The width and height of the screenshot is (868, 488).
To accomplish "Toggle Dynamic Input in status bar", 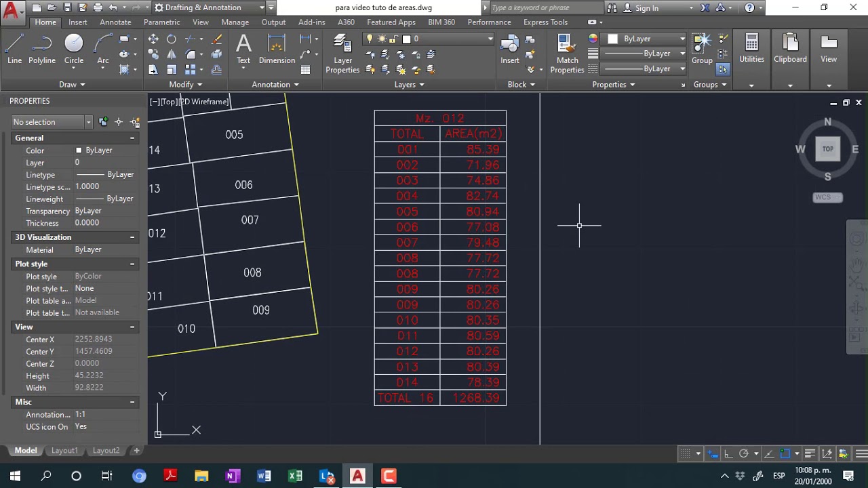I will (x=713, y=453).
